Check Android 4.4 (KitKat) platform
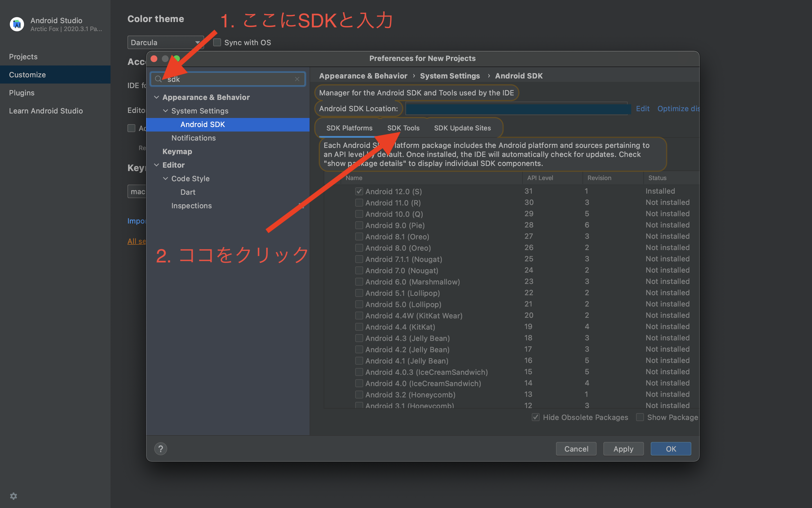This screenshot has height=508, width=812. (359, 327)
